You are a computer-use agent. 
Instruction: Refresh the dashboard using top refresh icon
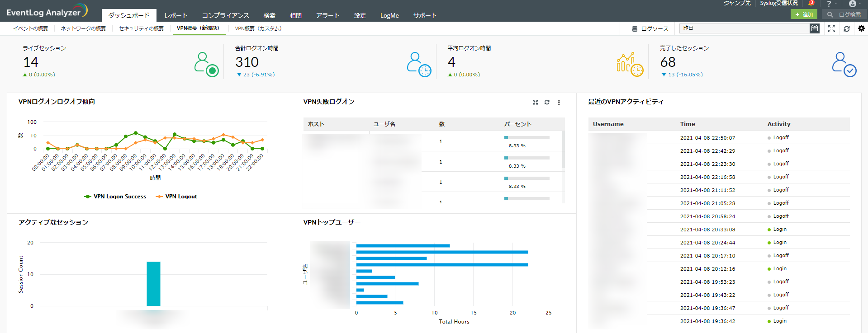tap(846, 28)
